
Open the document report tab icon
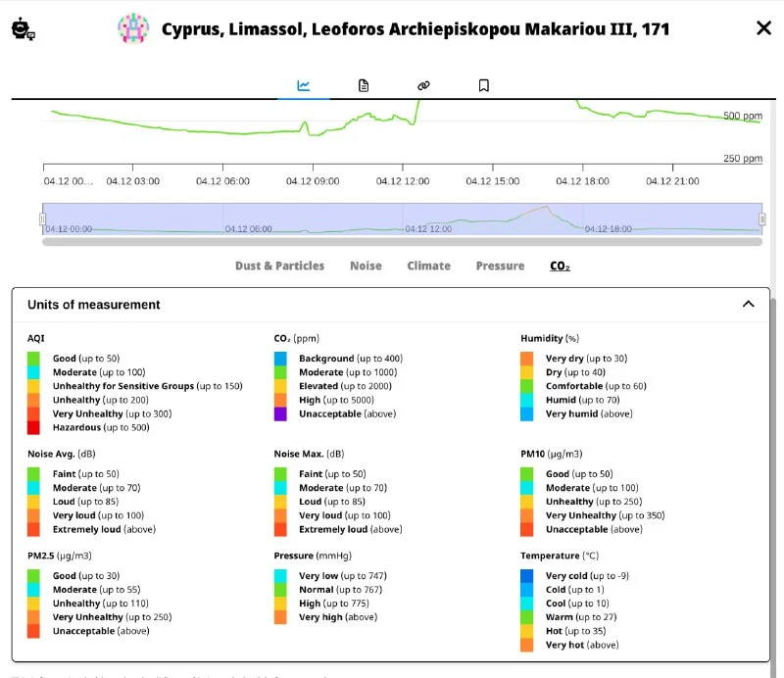364,86
